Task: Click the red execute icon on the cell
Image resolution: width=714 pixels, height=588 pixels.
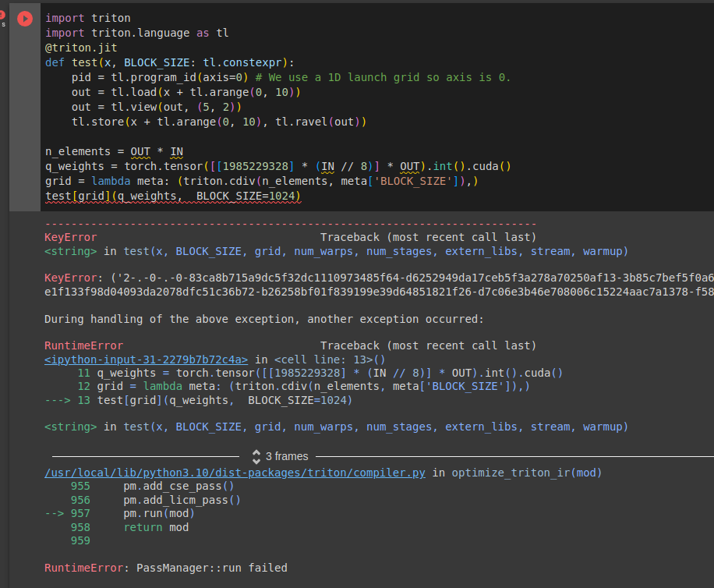Action: pos(23,19)
